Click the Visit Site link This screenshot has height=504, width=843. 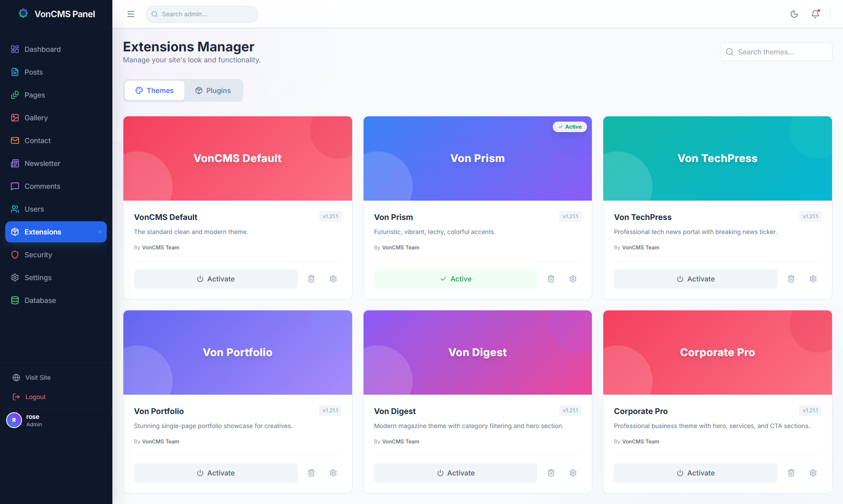point(38,378)
